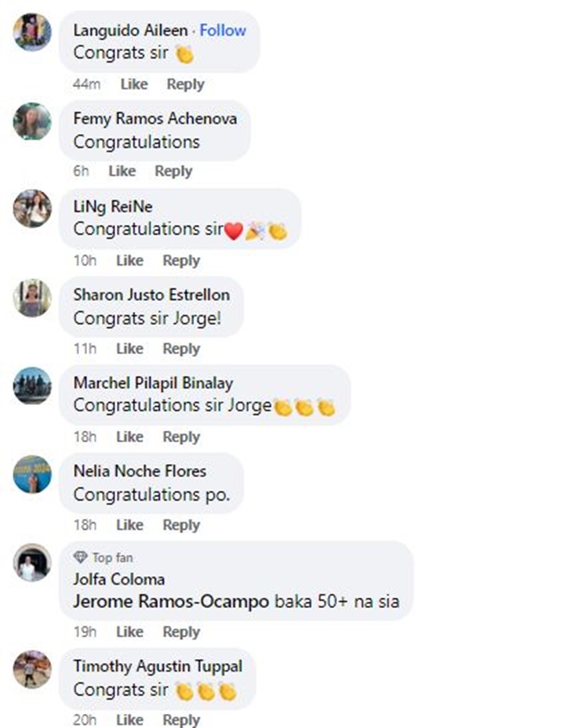Click Nelia Noche Flores's profile picture
The width and height of the screenshot is (588, 728).
coord(32,474)
